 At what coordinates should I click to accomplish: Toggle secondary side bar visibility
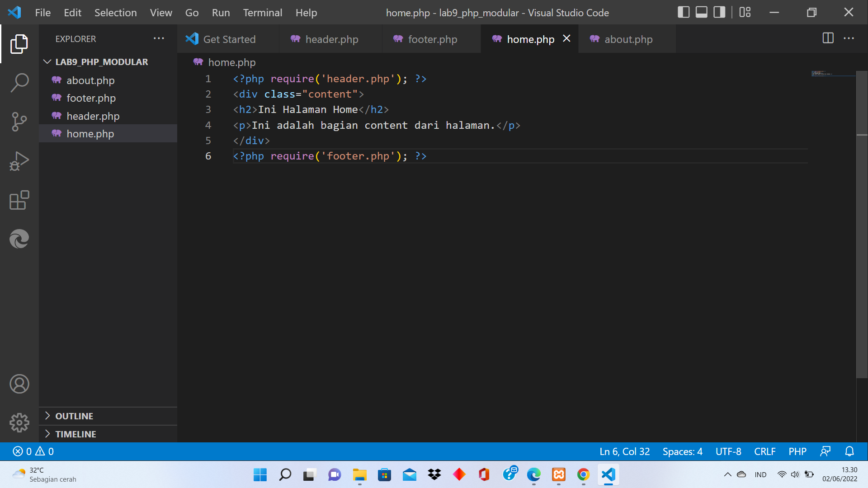(x=718, y=12)
